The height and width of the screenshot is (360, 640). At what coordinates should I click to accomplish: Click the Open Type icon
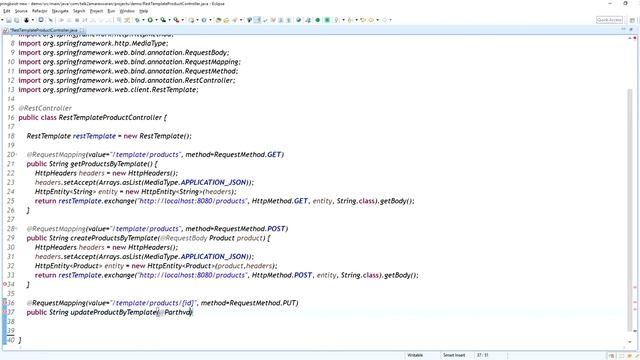tap(218, 20)
